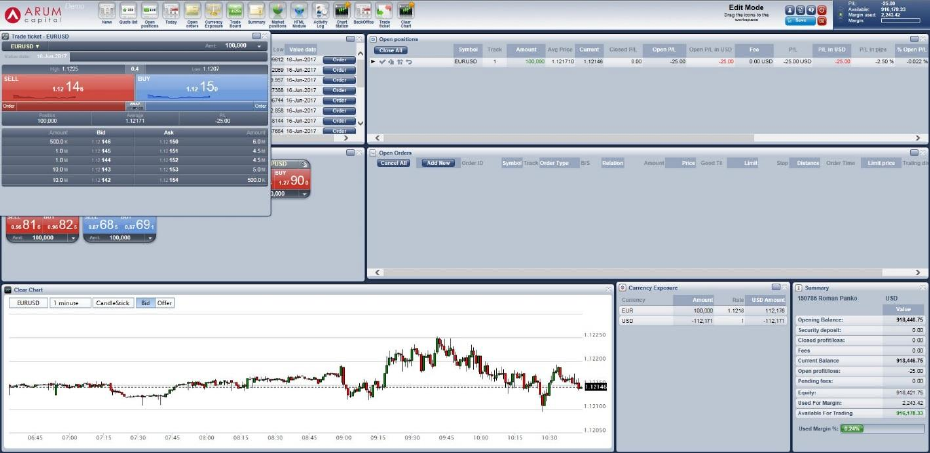
Task: Click the checkmark icon in EURUSD position row
Action: pos(383,62)
